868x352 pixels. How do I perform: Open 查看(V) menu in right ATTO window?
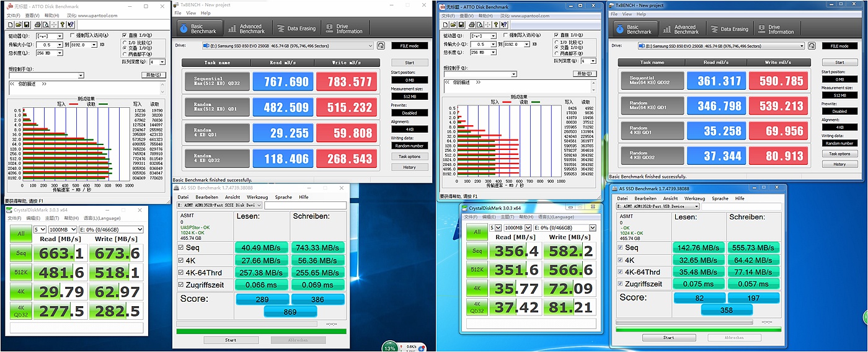467,16
